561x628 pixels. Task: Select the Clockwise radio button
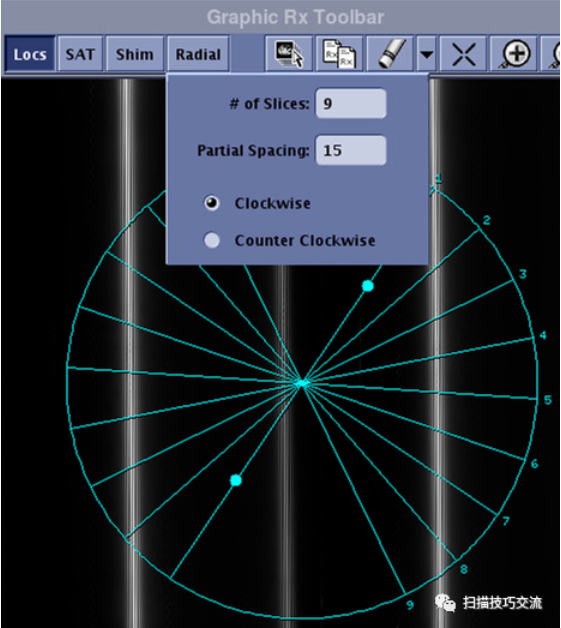(212, 203)
